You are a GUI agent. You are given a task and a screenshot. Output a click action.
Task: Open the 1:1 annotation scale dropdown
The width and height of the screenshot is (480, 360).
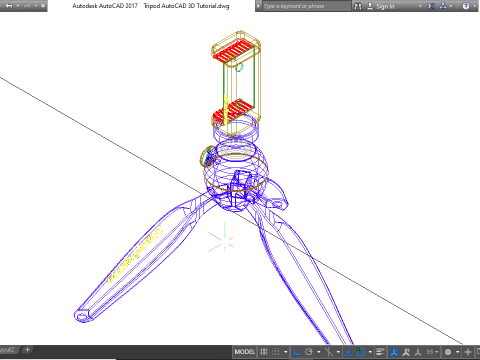coord(433,352)
